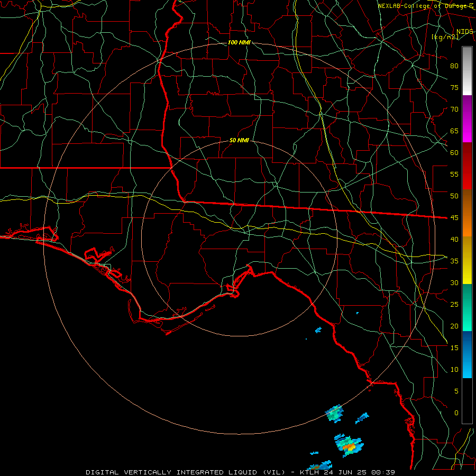Screen dimensions: 476x476
Task: Click the 'NIDS' label above the color scale
Action: point(465,32)
